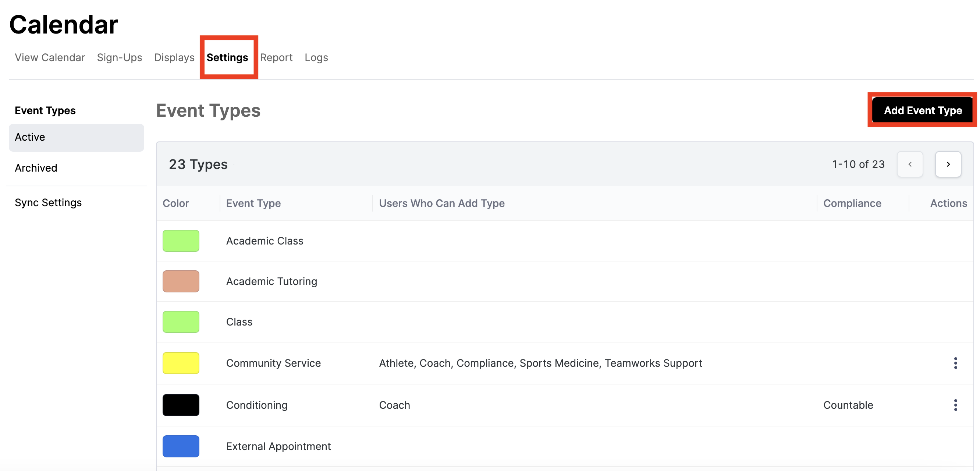The image size is (980, 471).
Task: Switch to the View Calendar tab
Action: coord(50,57)
